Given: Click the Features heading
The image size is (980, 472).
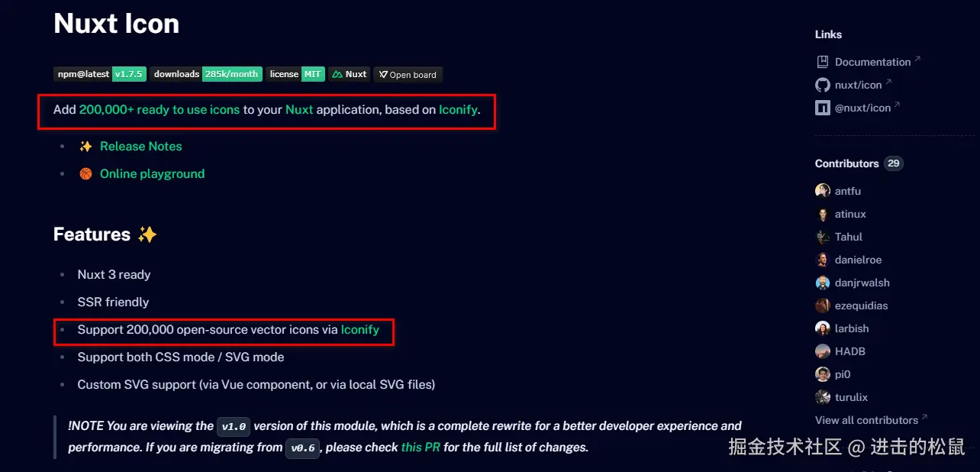Looking at the screenshot, I should click(x=105, y=234).
